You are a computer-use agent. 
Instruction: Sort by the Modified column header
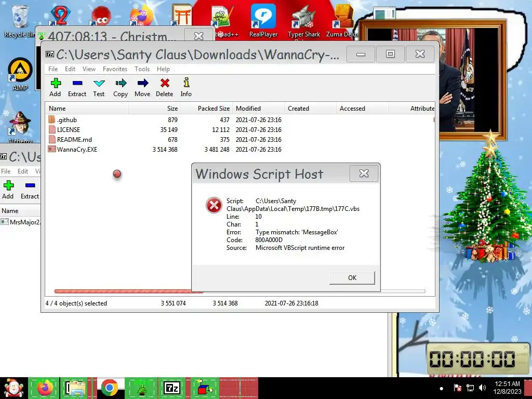(258, 108)
